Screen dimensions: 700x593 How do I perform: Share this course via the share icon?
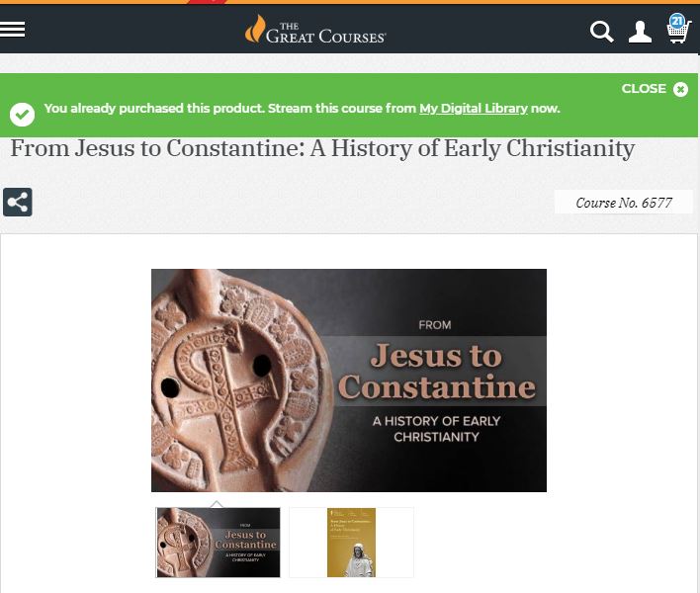18,203
